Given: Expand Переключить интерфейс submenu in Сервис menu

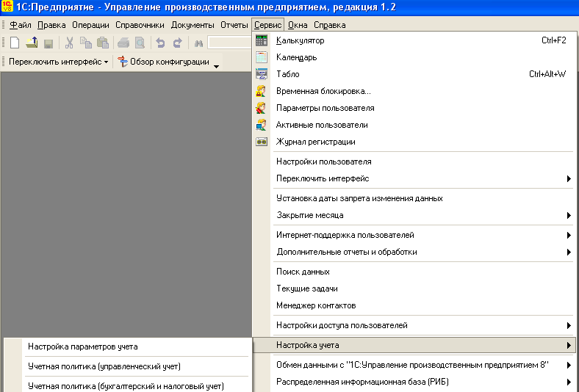Looking at the screenshot, I should coord(414,178).
